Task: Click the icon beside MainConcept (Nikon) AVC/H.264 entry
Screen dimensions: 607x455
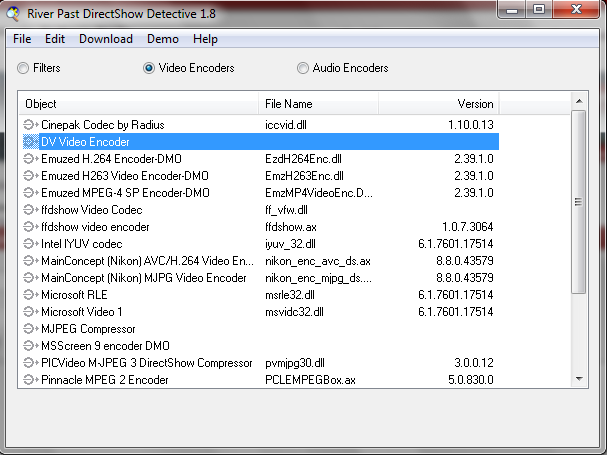Action: [x=31, y=261]
